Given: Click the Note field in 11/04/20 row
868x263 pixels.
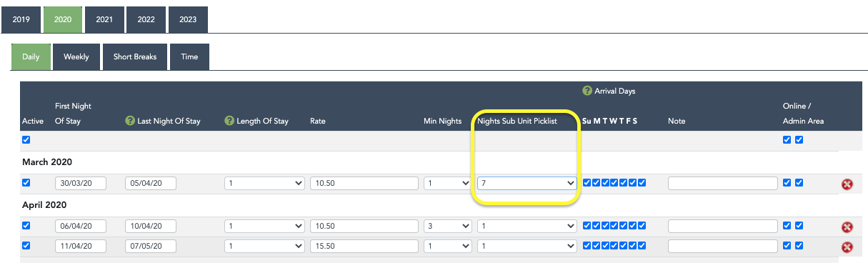Looking at the screenshot, I should pos(723,247).
